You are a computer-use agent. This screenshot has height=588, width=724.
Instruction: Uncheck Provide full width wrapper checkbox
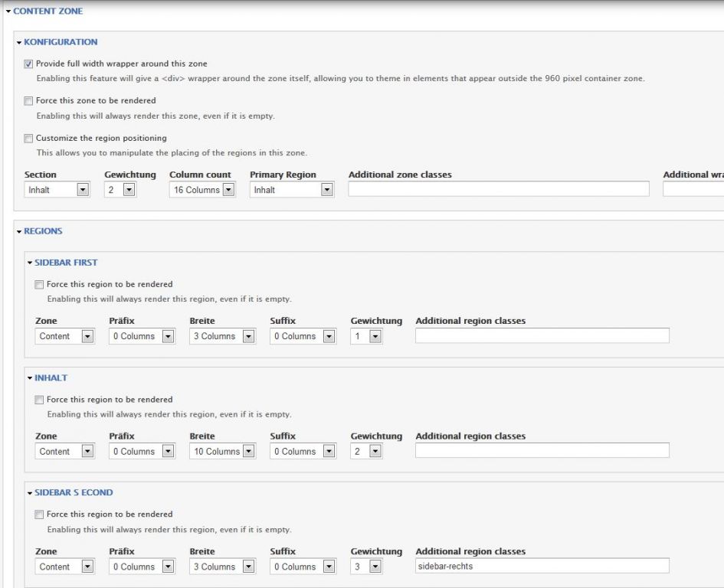tap(29, 64)
